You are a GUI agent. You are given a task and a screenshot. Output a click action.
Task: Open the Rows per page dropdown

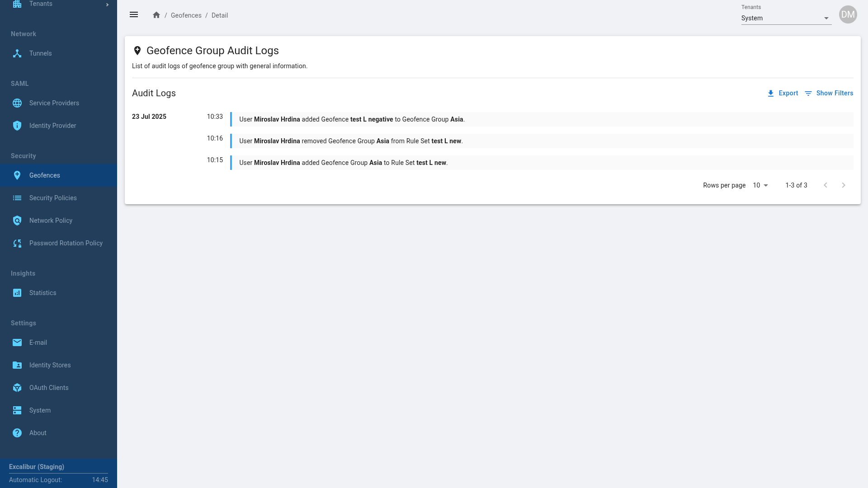[x=760, y=185]
